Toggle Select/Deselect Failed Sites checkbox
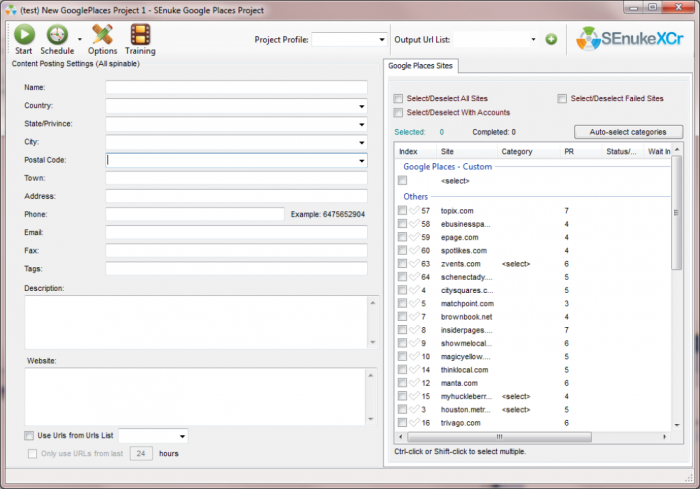The height and width of the screenshot is (489, 700). point(562,99)
